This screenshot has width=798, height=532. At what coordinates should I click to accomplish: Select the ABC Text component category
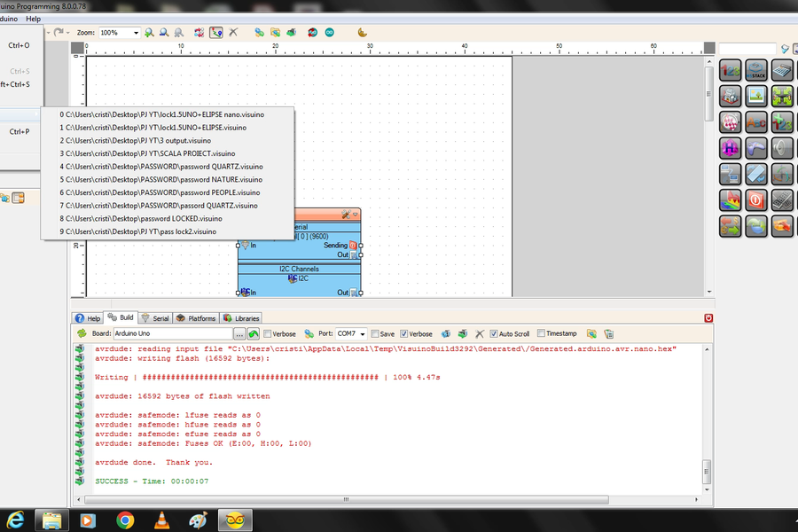(755, 122)
